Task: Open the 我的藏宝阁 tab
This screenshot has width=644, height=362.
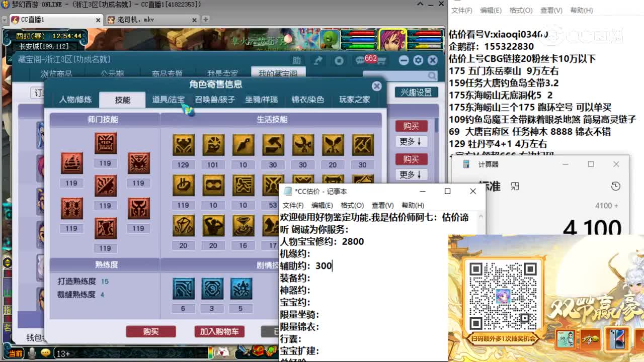Action: [x=278, y=74]
